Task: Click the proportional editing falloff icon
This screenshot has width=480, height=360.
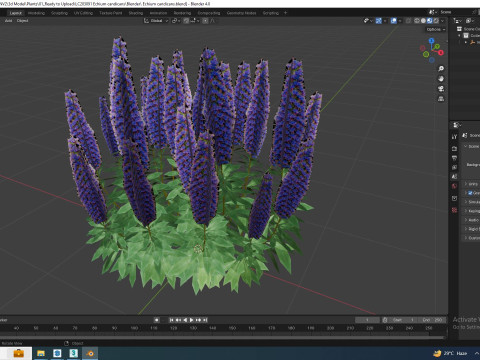Action: coord(212,21)
